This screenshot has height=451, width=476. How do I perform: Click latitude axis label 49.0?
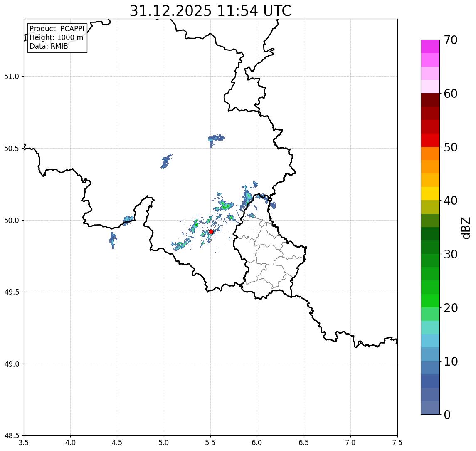pyautogui.click(x=12, y=364)
